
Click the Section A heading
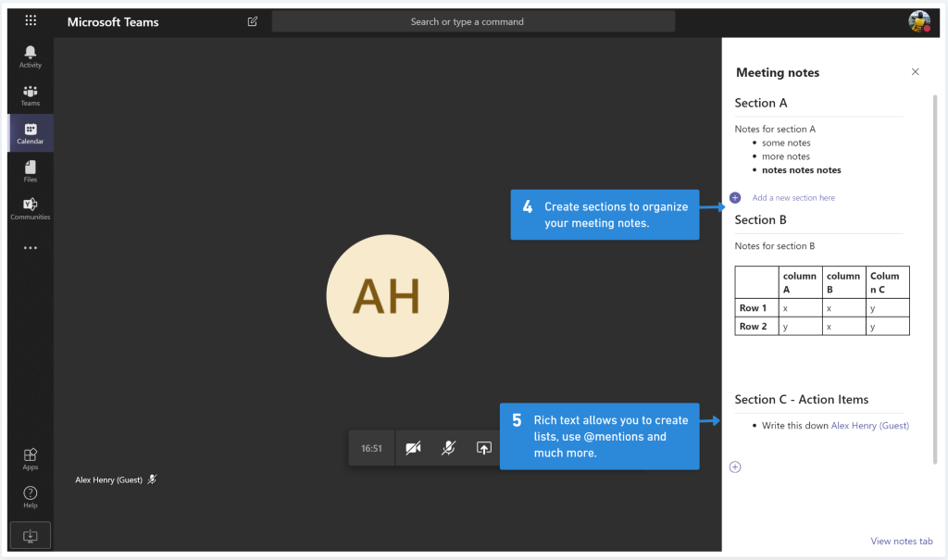tap(761, 103)
